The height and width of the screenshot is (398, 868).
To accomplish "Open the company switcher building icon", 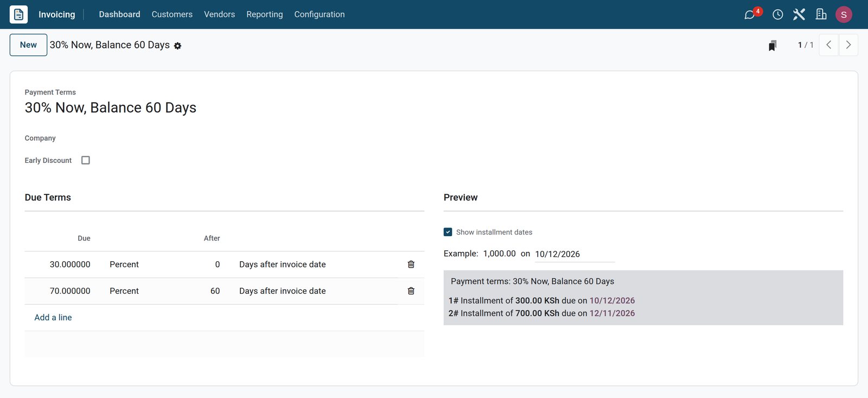I will pyautogui.click(x=821, y=15).
